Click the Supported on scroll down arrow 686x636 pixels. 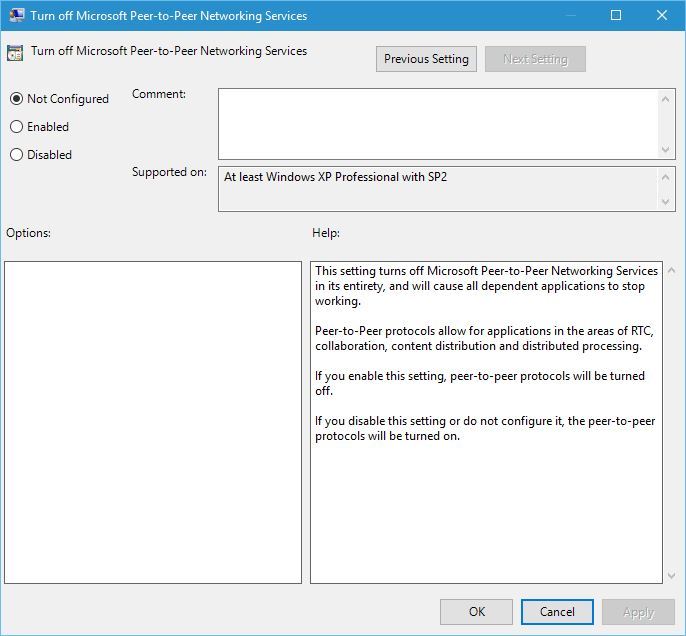click(665, 202)
